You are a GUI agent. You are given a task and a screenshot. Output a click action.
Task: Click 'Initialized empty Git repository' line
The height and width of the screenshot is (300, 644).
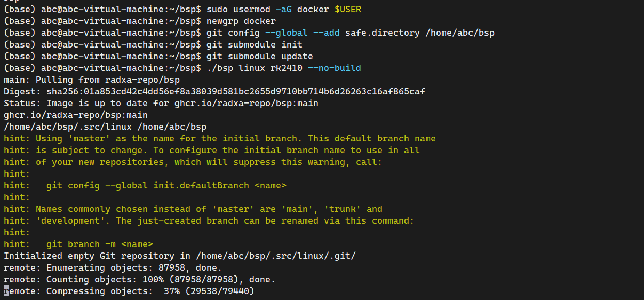(x=179, y=256)
